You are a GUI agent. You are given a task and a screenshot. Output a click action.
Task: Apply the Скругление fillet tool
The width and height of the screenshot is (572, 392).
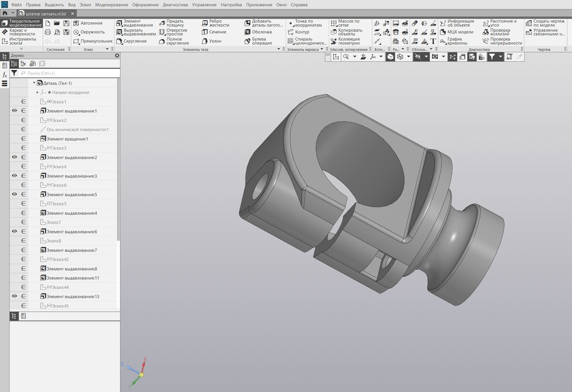tap(132, 41)
